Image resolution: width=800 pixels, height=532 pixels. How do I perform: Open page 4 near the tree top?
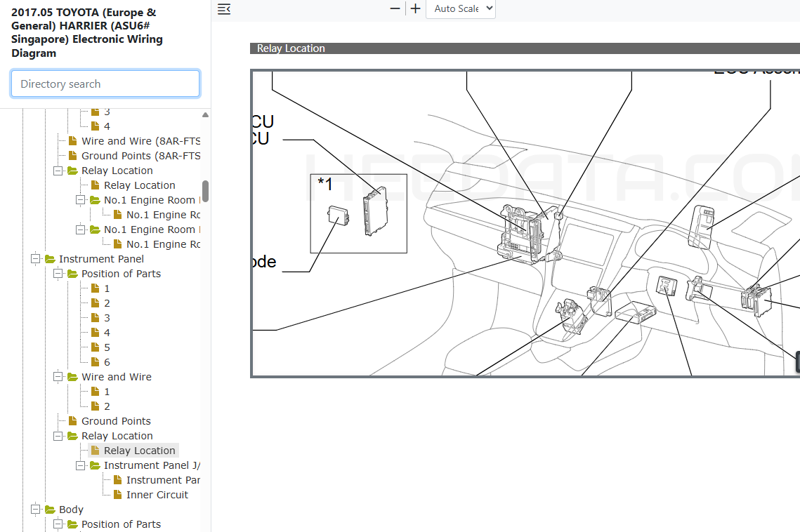point(107,126)
